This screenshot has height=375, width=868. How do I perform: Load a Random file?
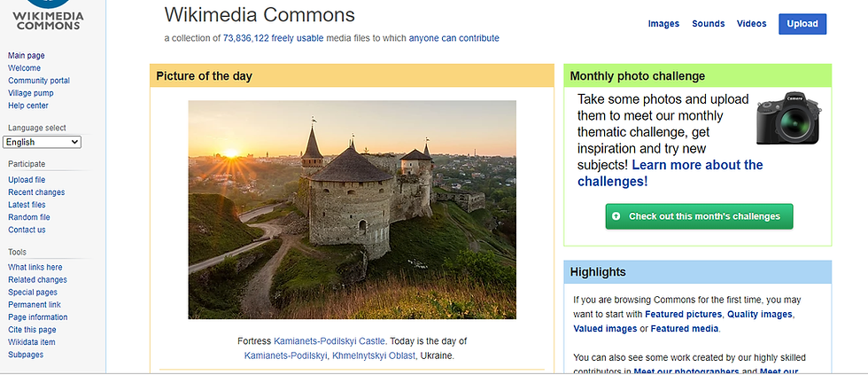coord(28,217)
